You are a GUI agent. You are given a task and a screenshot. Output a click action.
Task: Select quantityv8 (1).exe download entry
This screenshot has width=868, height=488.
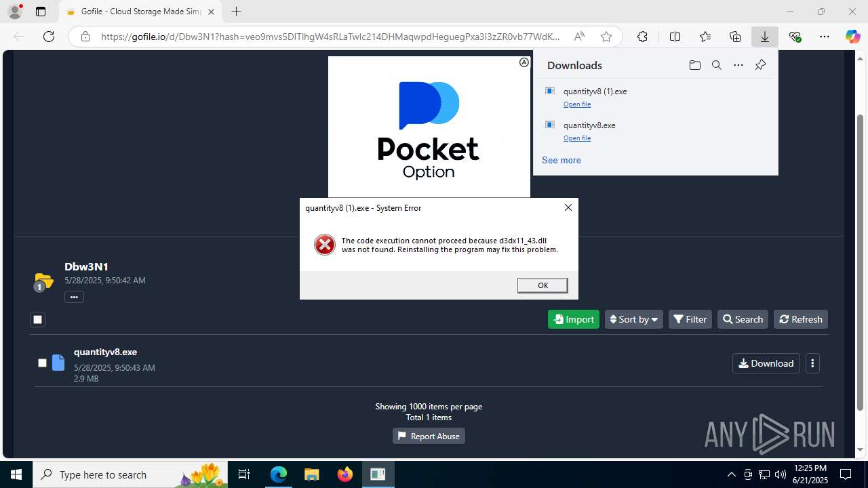(x=656, y=97)
